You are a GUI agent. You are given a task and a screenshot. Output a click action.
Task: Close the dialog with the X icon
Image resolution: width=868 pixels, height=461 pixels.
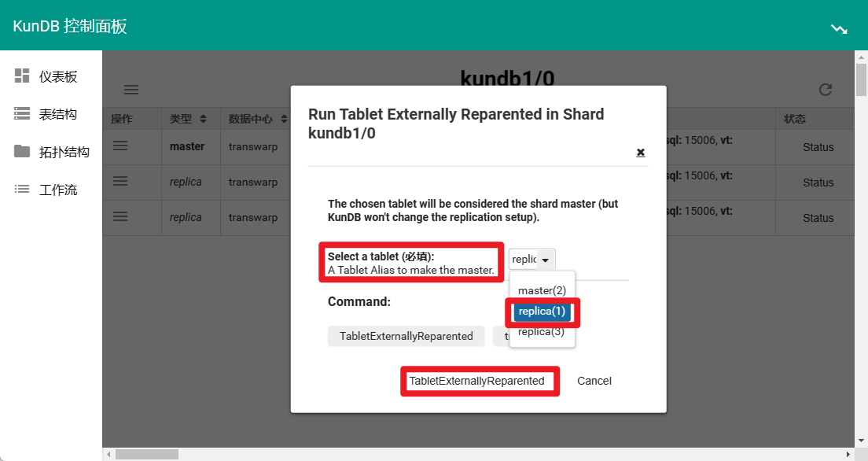point(640,152)
